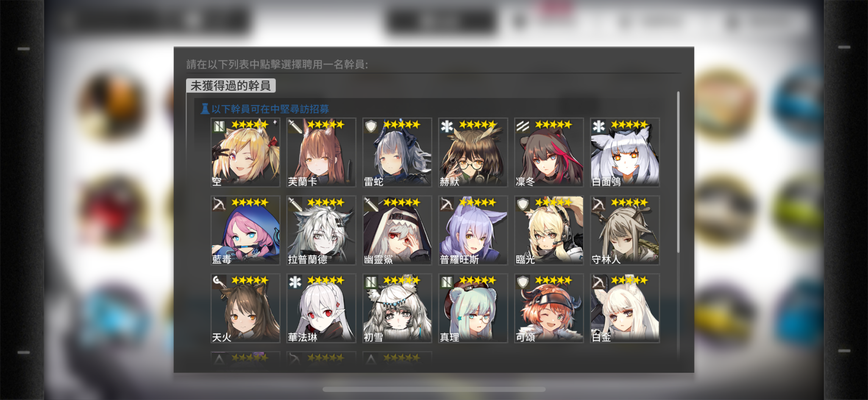Select operator 藍毒 in blue hood
Viewport: 868px width, 400px height.
point(245,230)
